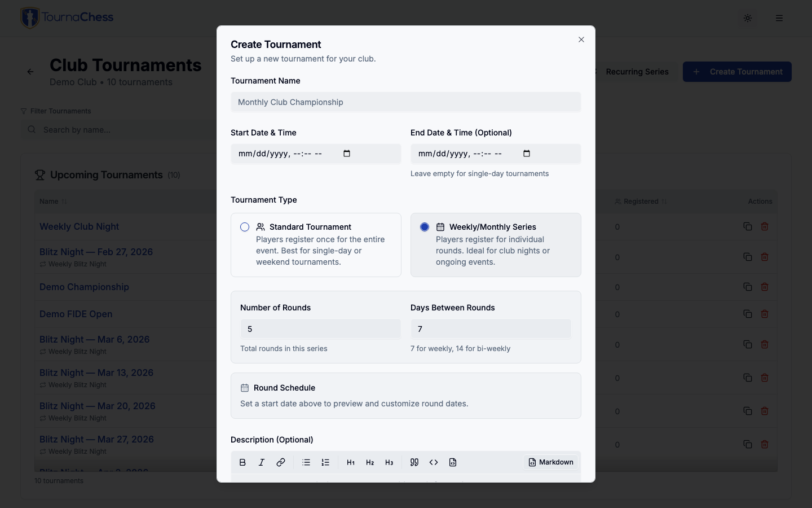Toggle Markdown mode for the description
Image resolution: width=812 pixels, height=508 pixels.
[x=551, y=462]
